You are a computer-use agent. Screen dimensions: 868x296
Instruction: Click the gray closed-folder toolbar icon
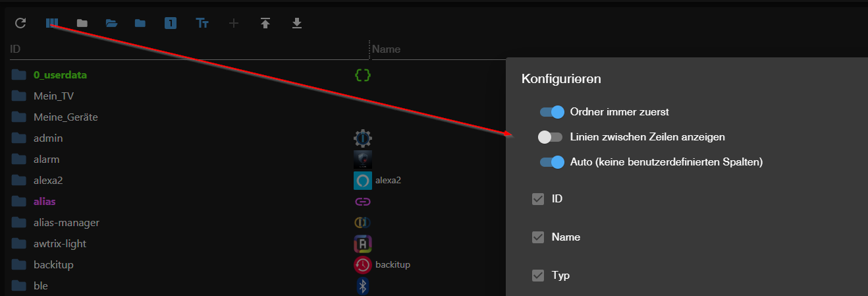[x=82, y=24]
